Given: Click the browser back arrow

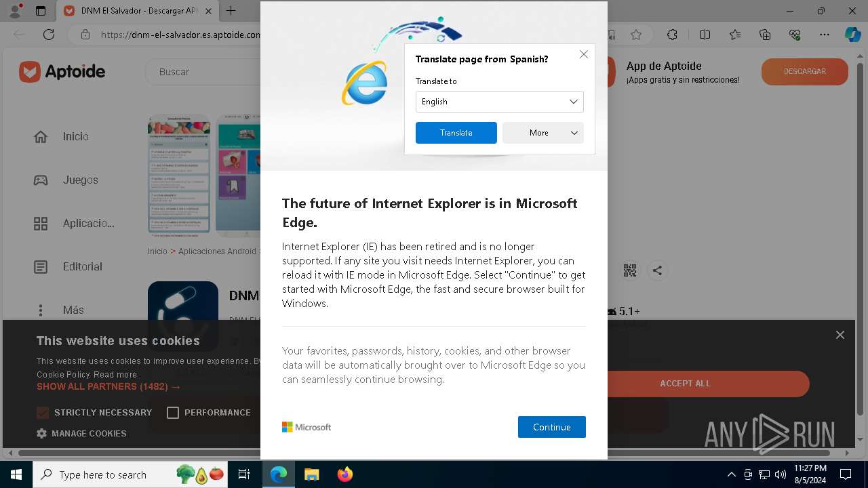Looking at the screenshot, I should click(x=19, y=35).
